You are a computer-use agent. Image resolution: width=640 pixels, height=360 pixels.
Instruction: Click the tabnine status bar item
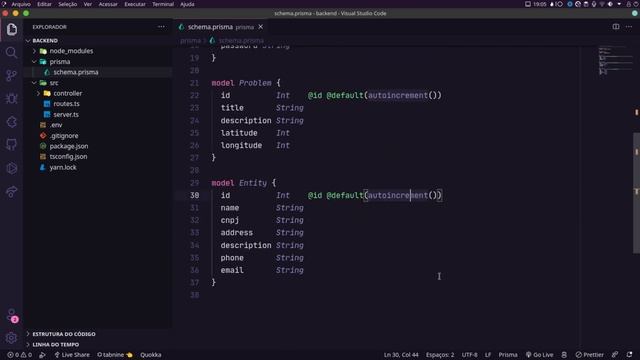pos(115,355)
